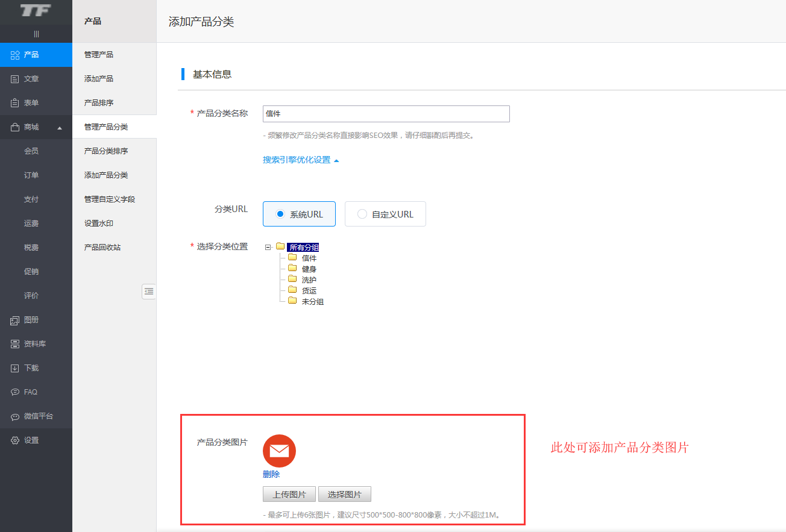
Task: Click the 资料库 database icon
Action: point(16,344)
